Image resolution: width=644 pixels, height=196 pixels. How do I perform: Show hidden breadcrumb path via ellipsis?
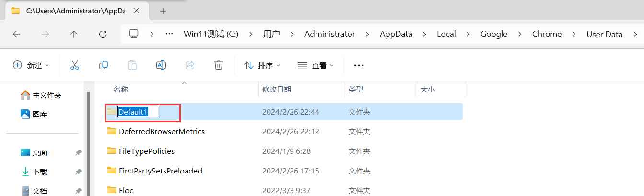pos(169,34)
